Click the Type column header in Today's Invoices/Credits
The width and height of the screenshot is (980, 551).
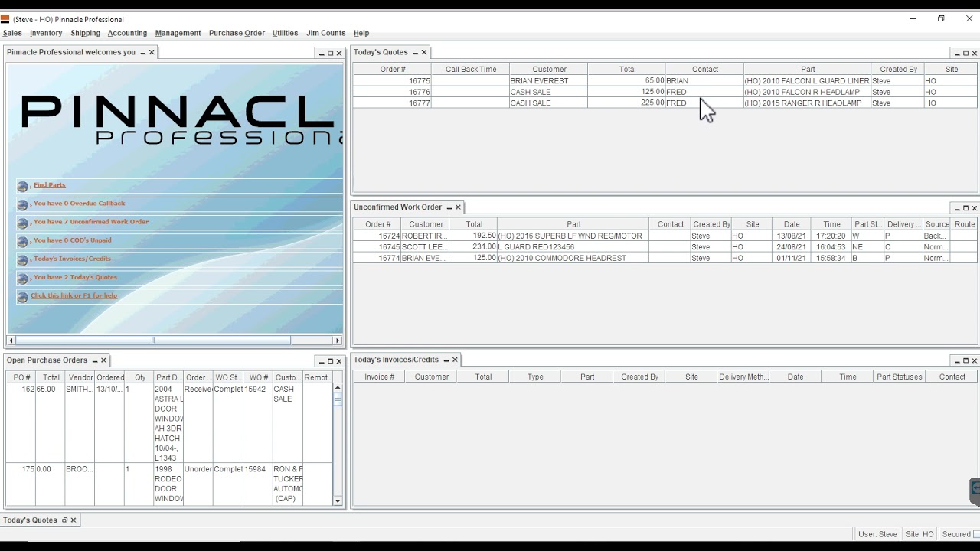535,377
